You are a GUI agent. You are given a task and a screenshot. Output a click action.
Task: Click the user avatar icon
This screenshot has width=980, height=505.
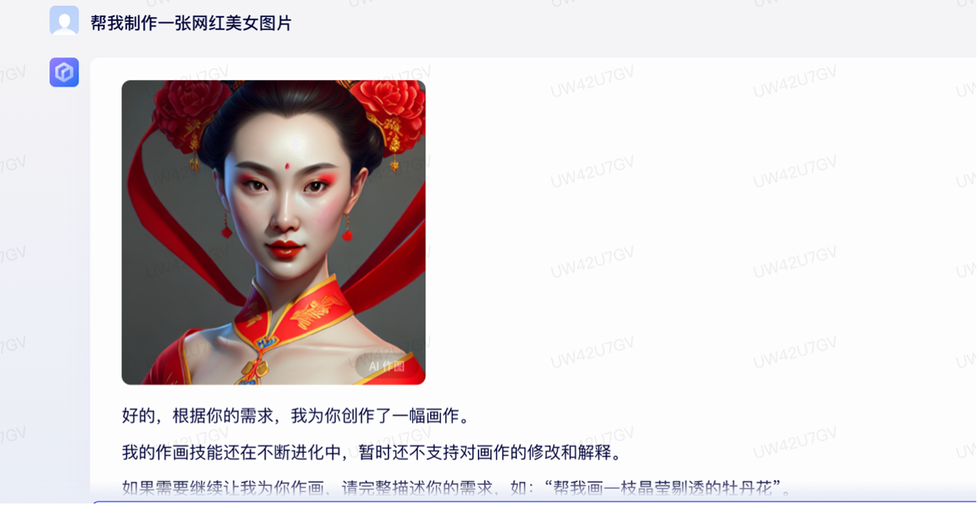click(x=64, y=21)
